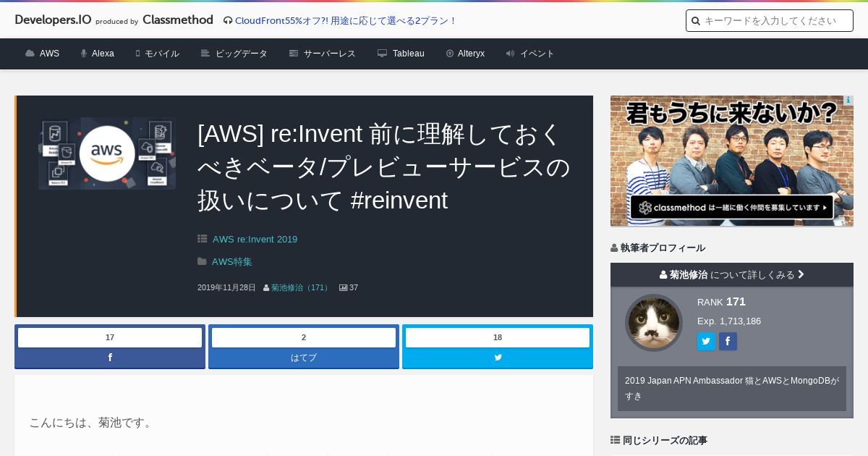868x456 pixels.
Task: Click the circled arrow icon next to Alteryx
Action: [x=450, y=54]
